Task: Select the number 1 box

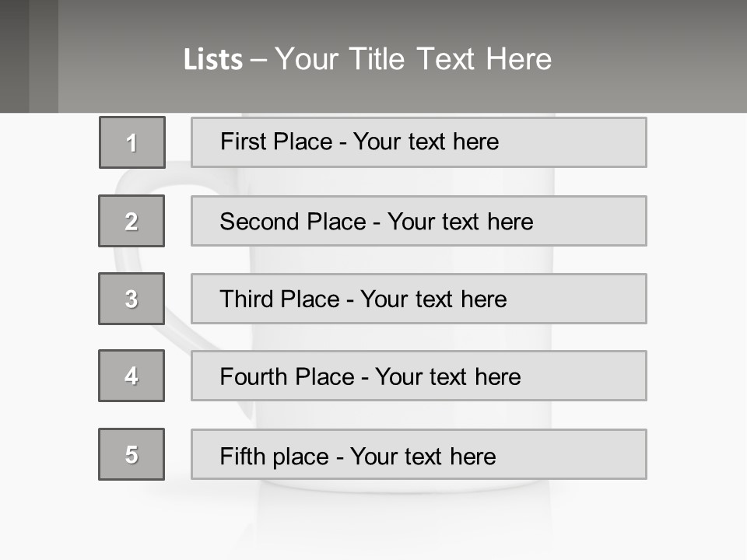Action: pyautogui.click(x=132, y=142)
